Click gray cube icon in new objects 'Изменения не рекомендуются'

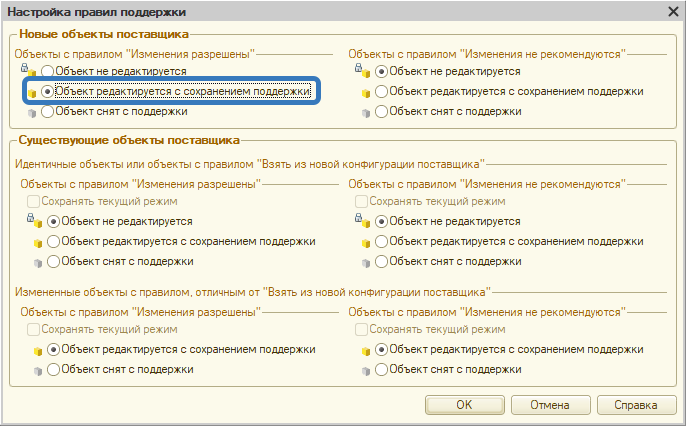click(361, 112)
